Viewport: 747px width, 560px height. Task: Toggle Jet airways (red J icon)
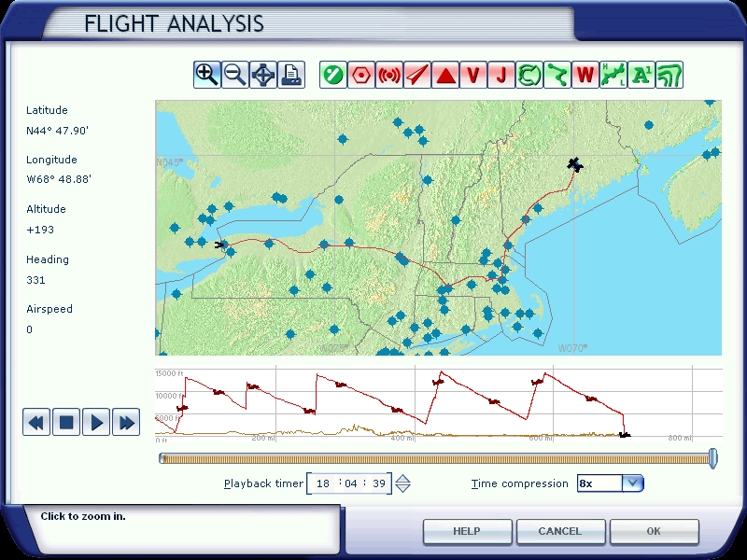click(x=501, y=75)
